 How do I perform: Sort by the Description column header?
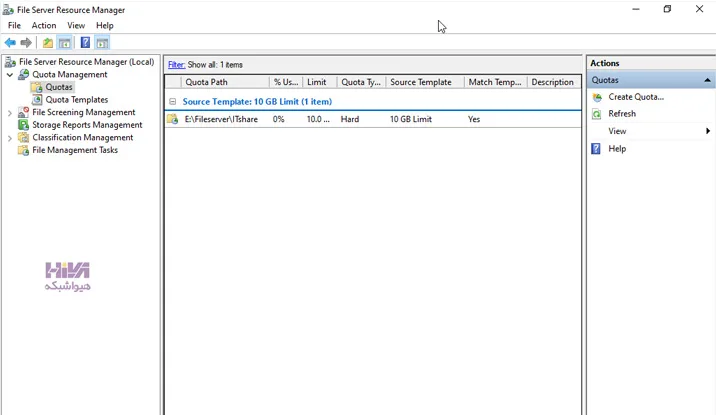tap(554, 82)
